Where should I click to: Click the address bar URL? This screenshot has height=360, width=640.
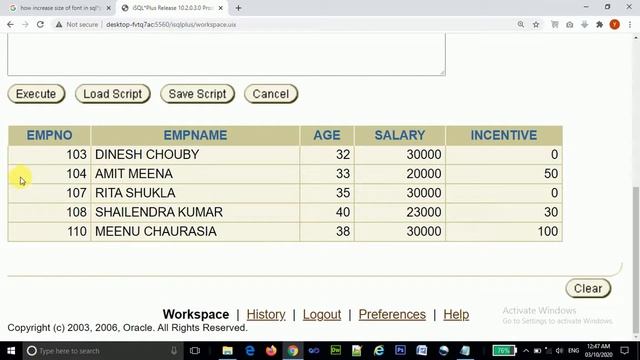tap(171, 24)
